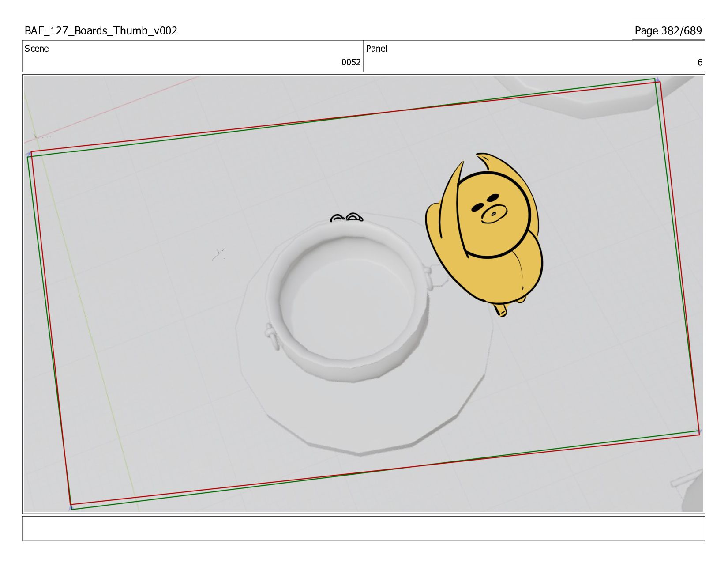
Task: Select scene number 0052
Action: pyautogui.click(x=351, y=62)
